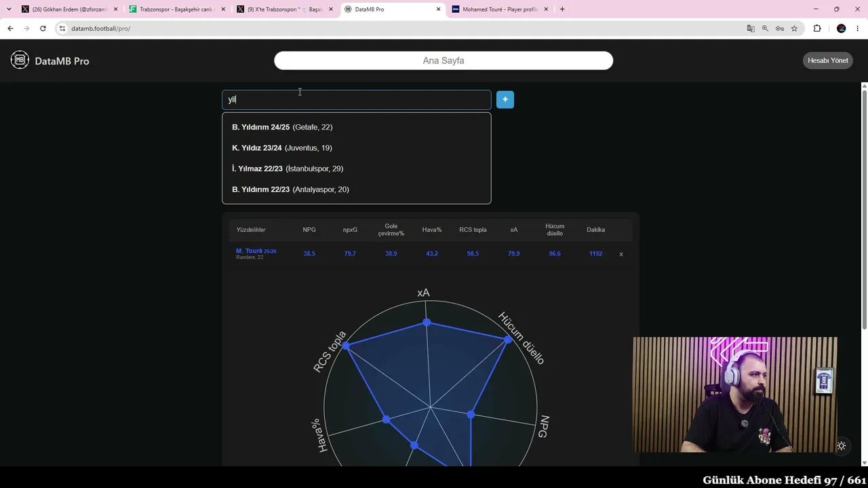Add player with the blue plus button
Viewport: 868px width, 488px height.
505,100
